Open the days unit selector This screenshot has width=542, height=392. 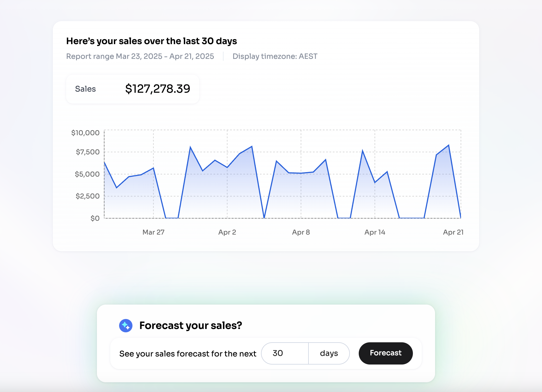pos(329,353)
